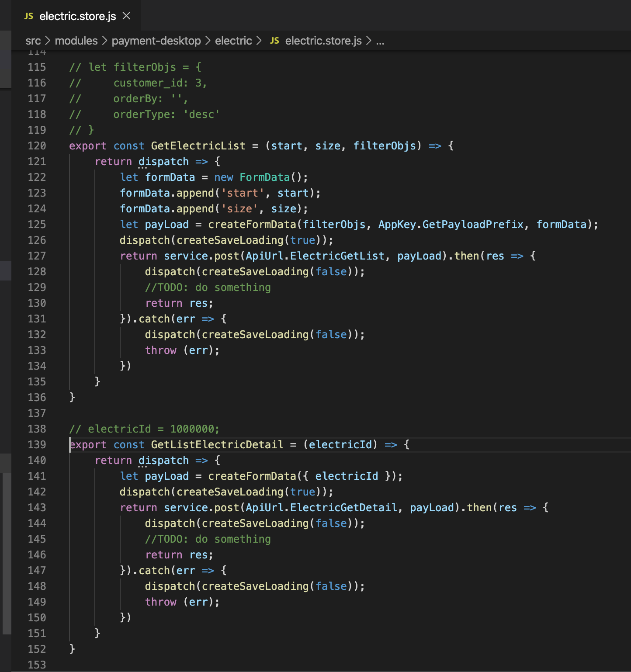Click ElectricGetList on line 127
631x672 pixels.
[x=337, y=256]
